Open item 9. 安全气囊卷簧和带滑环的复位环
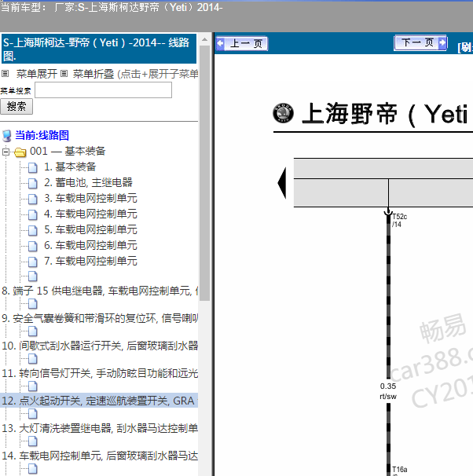Screen dimensions: 473x476 pyautogui.click(x=100, y=318)
